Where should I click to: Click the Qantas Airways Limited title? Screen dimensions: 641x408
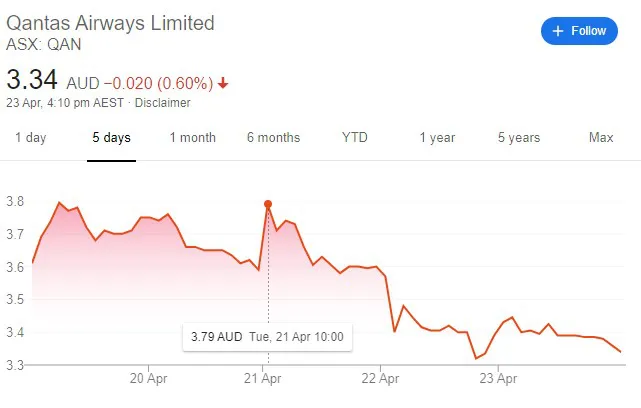pyautogui.click(x=110, y=23)
